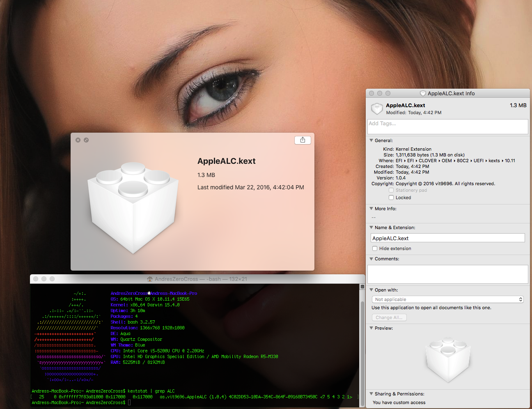The height and width of the screenshot is (409, 532).
Task: Enable the Locked checkbox
Action: pyautogui.click(x=391, y=198)
